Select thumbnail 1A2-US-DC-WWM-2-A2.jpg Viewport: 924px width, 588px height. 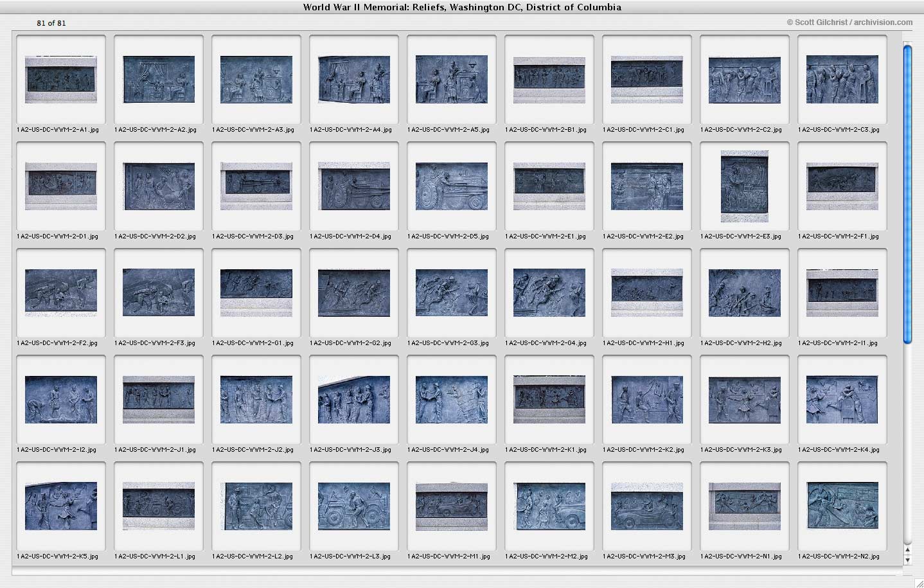pyautogui.click(x=159, y=80)
